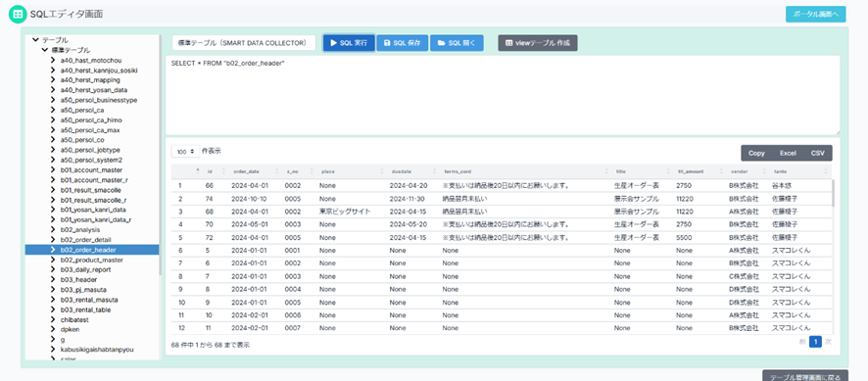This screenshot has width=868, height=381.
Task: Click the green SQL editor table logo
Action: pos(18,15)
